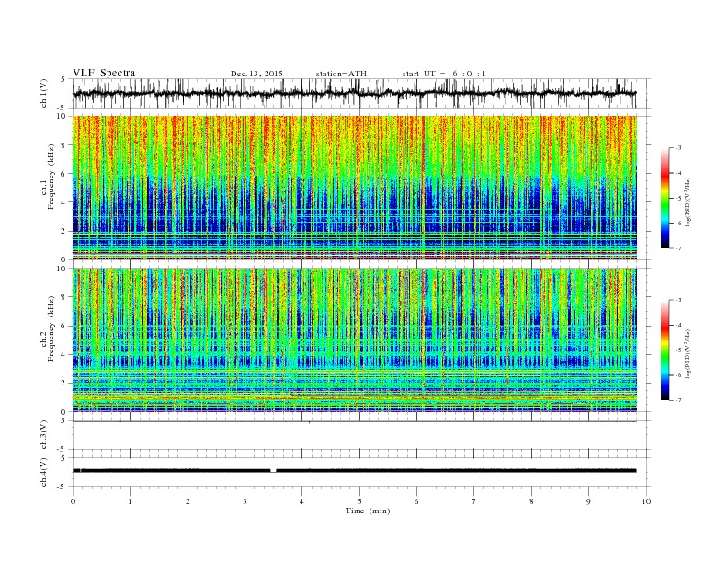
Task: Click the gap in the ch.4 trace
Action: pyautogui.click(x=273, y=471)
